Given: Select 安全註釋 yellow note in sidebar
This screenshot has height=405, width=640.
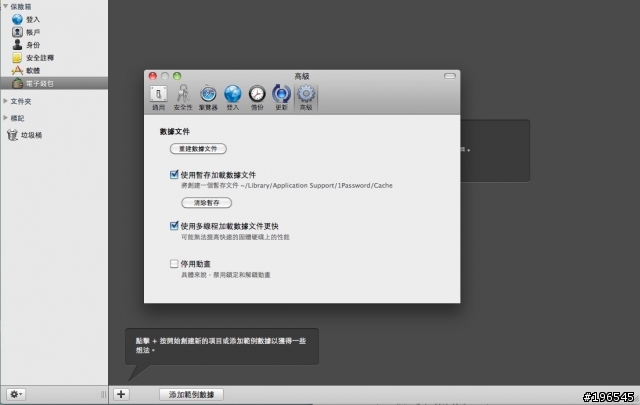Looking at the screenshot, I should click(17, 58).
